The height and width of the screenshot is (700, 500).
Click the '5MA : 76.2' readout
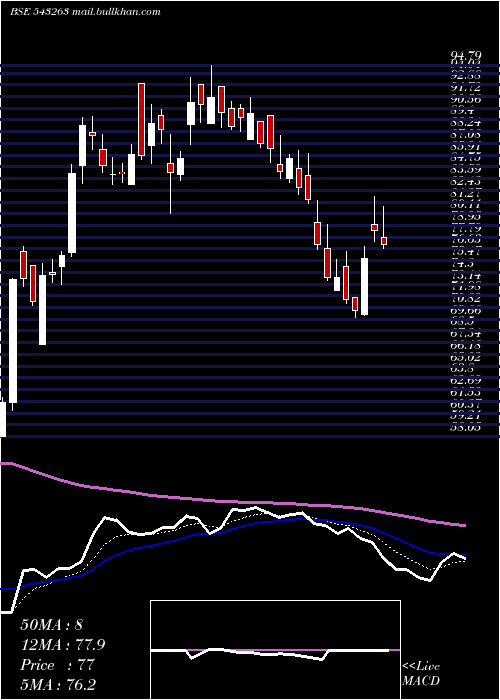point(60,684)
